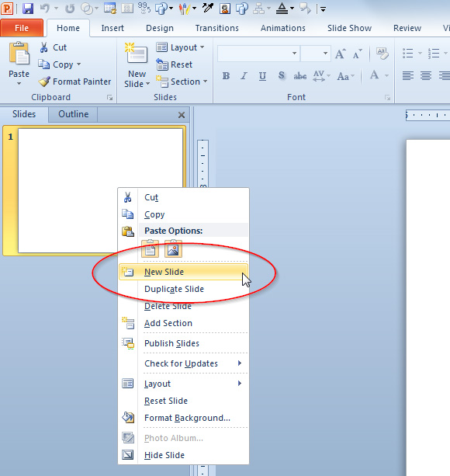Open Check for Updates submenu
450x476 pixels.
pos(184,363)
